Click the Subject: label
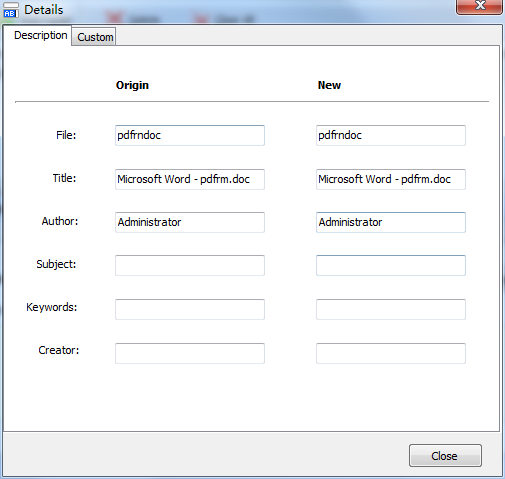The height and width of the screenshot is (479, 505). click(56, 264)
